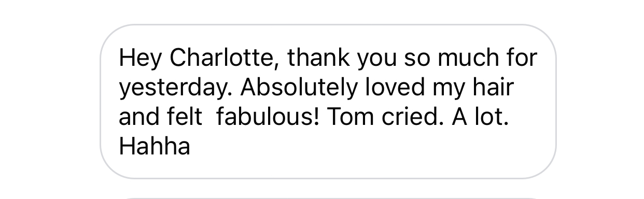644x199 pixels.
Task: Click the name 'Charlotte' in the message
Action: click(225, 58)
